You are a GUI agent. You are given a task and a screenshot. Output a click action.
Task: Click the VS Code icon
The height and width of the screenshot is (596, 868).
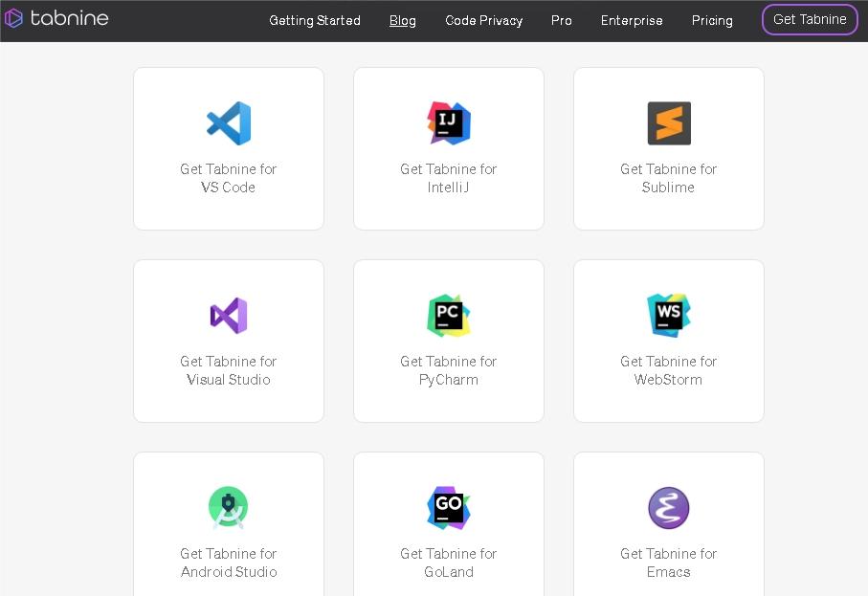tap(229, 123)
